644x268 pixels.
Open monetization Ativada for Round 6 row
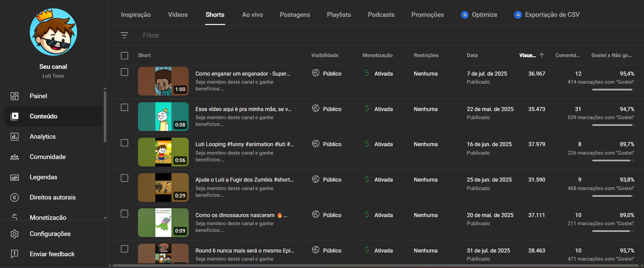click(x=384, y=250)
